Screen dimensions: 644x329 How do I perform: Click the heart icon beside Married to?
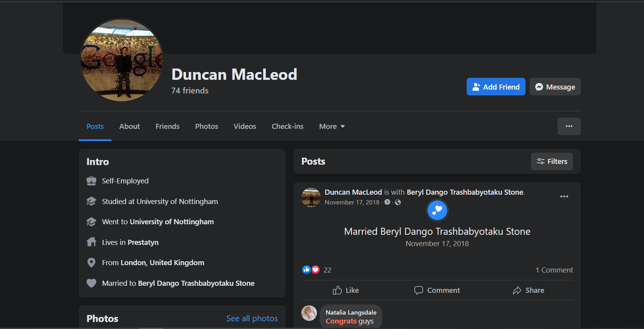pos(91,283)
